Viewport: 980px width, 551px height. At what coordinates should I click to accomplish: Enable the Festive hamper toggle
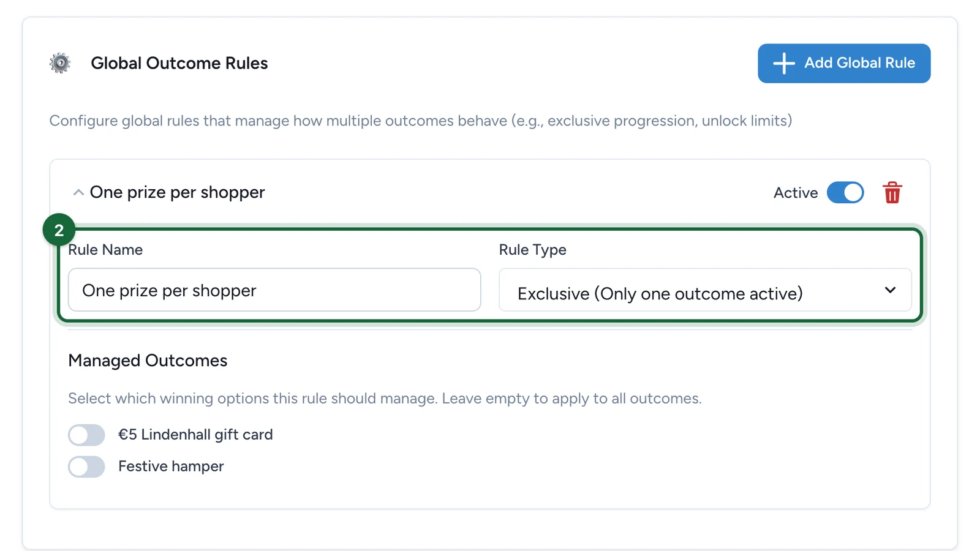[86, 467]
